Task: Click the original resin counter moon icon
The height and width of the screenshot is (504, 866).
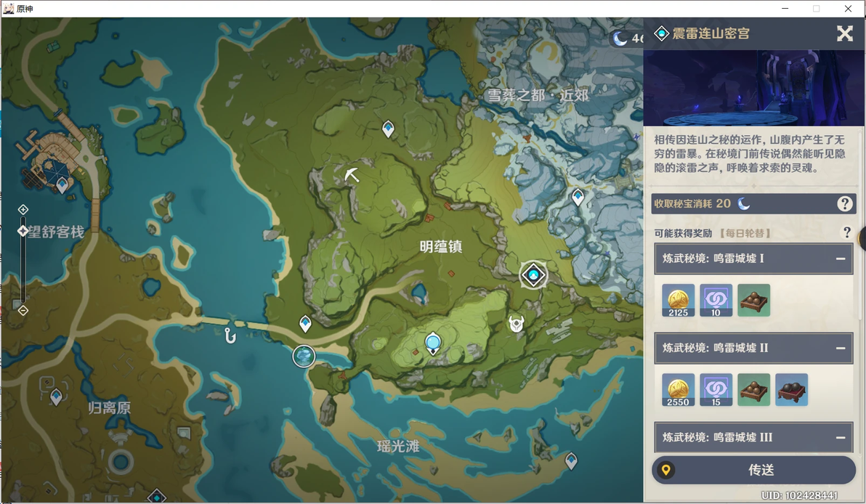Action: [620, 38]
